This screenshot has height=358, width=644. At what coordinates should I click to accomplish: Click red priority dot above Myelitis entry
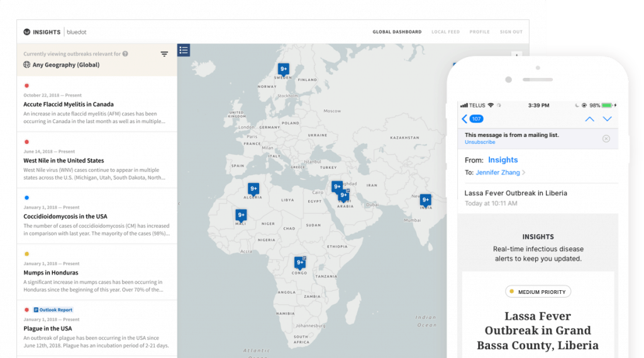coord(26,85)
